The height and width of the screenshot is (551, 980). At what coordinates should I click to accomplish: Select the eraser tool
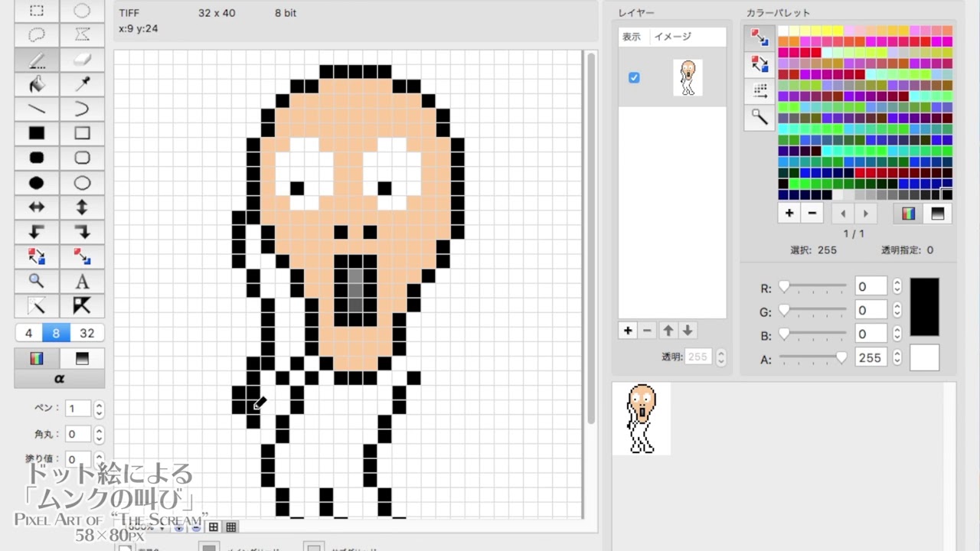pos(82,60)
